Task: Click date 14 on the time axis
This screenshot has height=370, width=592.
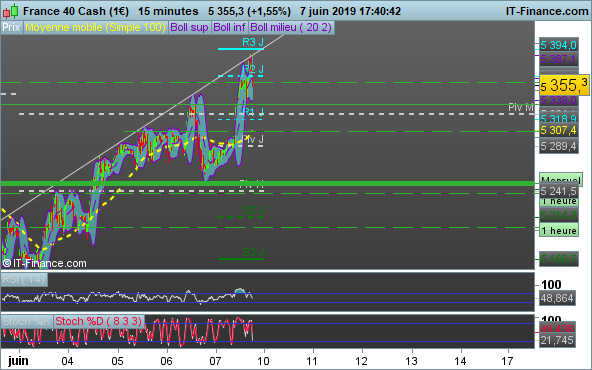Action: [x=460, y=361]
